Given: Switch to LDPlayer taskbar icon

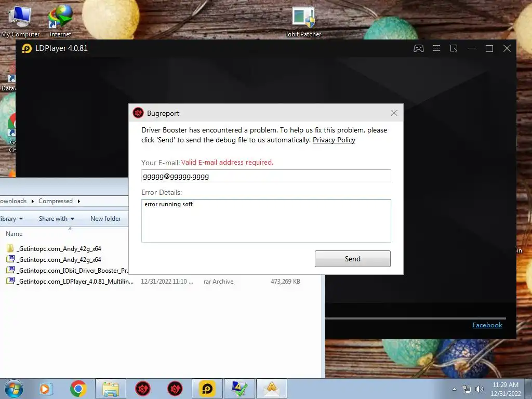Looking at the screenshot, I should (207, 389).
